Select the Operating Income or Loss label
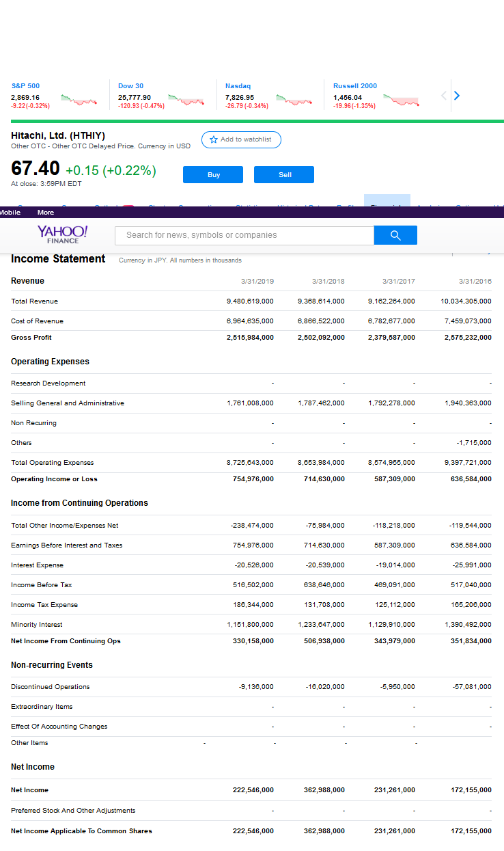 54,479
